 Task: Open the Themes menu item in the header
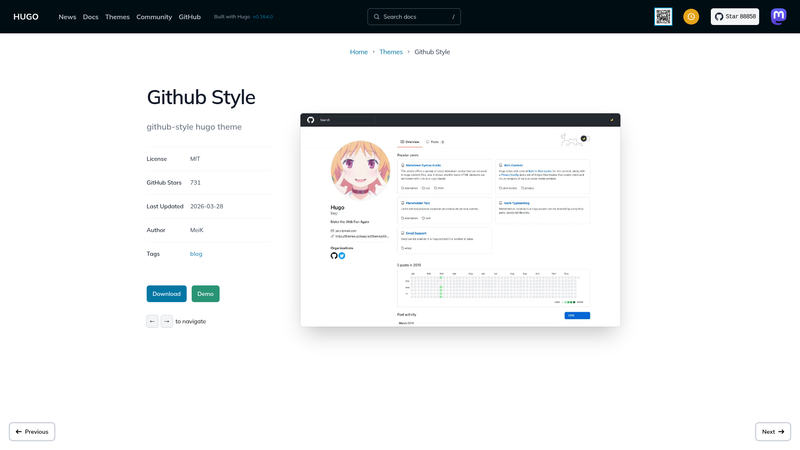click(117, 17)
